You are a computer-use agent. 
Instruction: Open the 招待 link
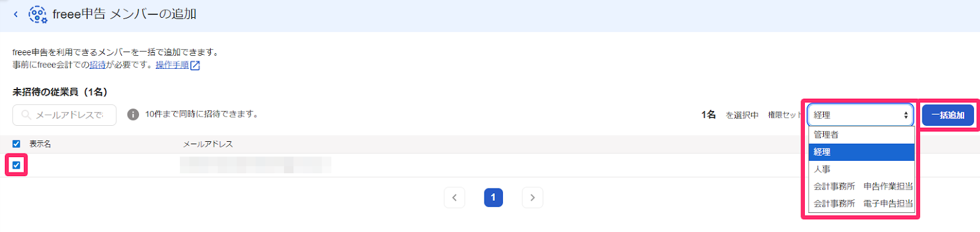tap(98, 64)
